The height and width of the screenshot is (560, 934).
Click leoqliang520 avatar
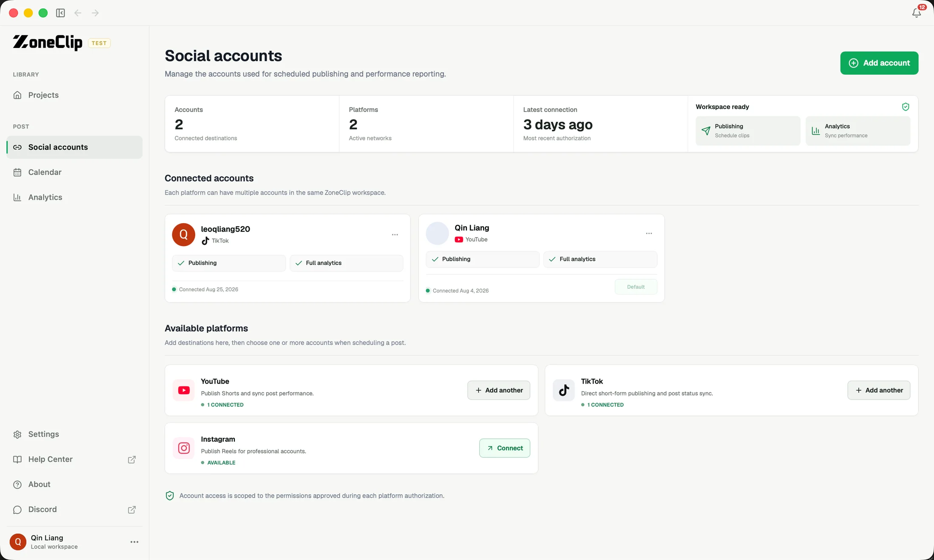pyautogui.click(x=183, y=235)
